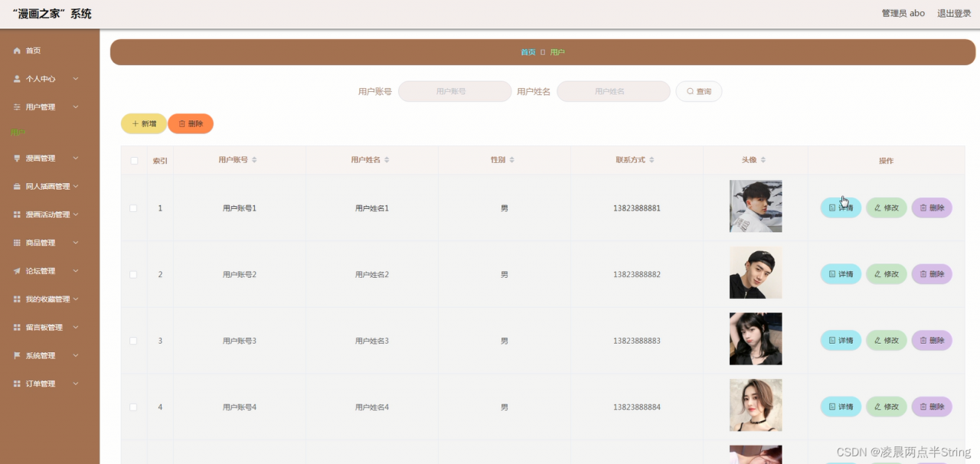Screen dimensions: 980x464
Task: Click the briefcase icon beside 同人插画管理
Action: tap(17, 186)
